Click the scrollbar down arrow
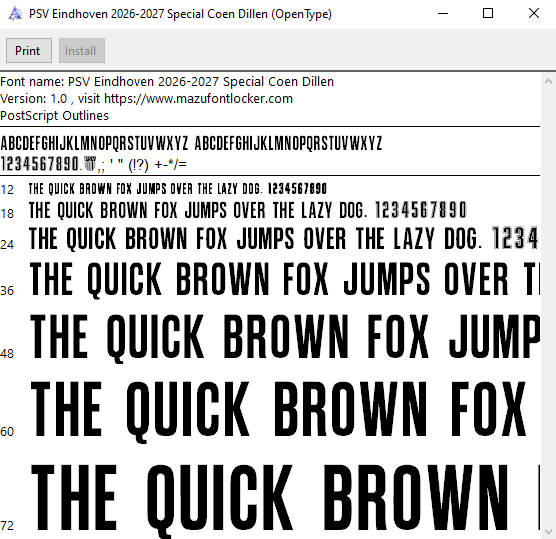Viewport: 556px width, 539px height. point(548,531)
